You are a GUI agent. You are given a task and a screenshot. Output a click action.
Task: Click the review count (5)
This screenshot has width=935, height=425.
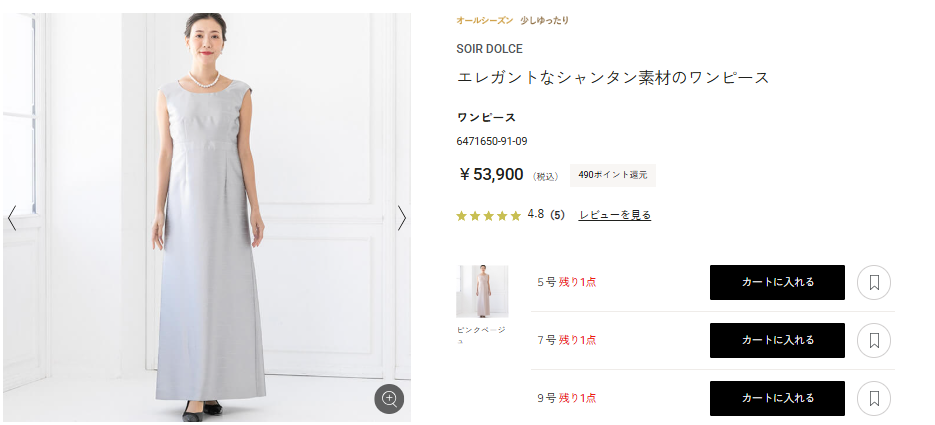pyautogui.click(x=558, y=215)
